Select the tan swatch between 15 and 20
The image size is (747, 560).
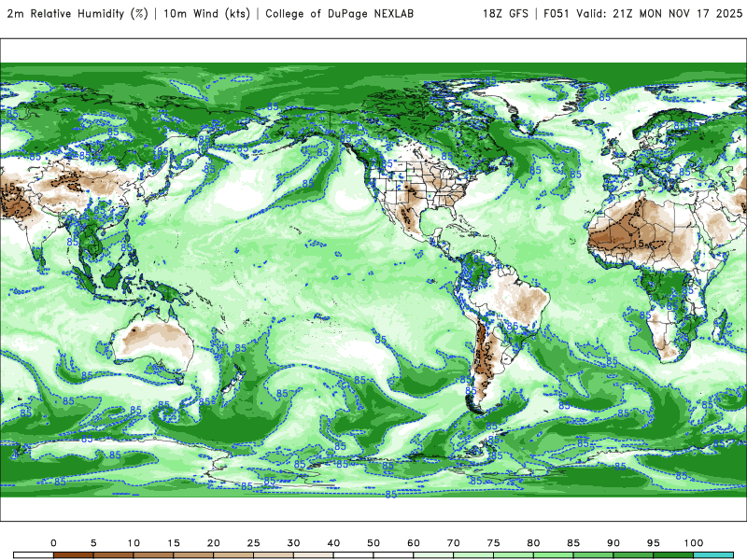(x=193, y=555)
